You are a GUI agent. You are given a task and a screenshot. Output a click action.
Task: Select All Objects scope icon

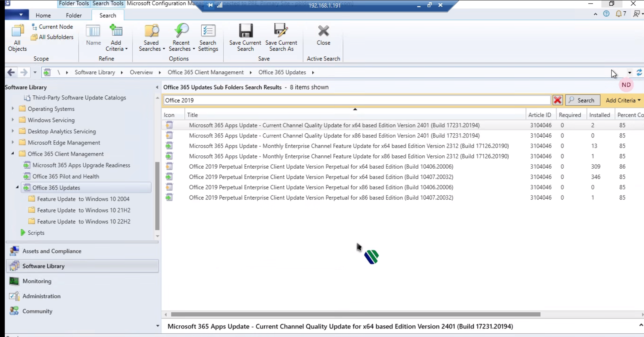pyautogui.click(x=17, y=38)
